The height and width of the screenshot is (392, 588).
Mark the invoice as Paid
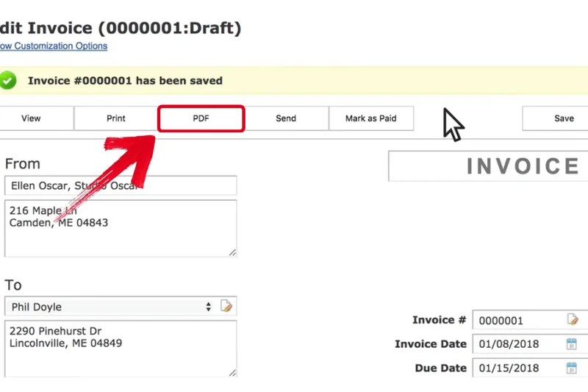coord(370,118)
